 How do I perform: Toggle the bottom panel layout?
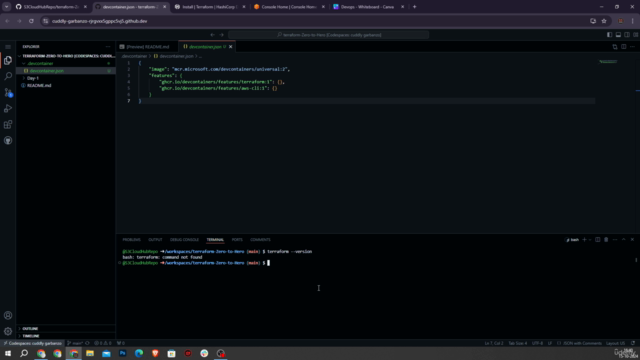pos(618,35)
